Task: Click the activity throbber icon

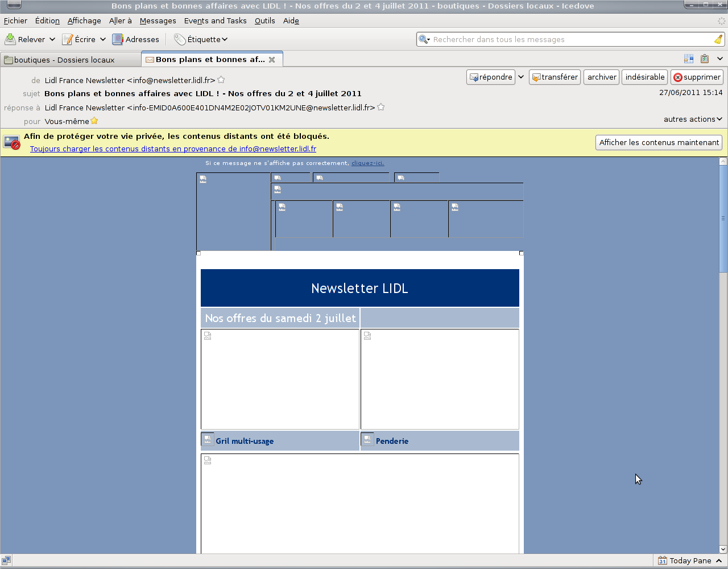Action: [x=721, y=21]
